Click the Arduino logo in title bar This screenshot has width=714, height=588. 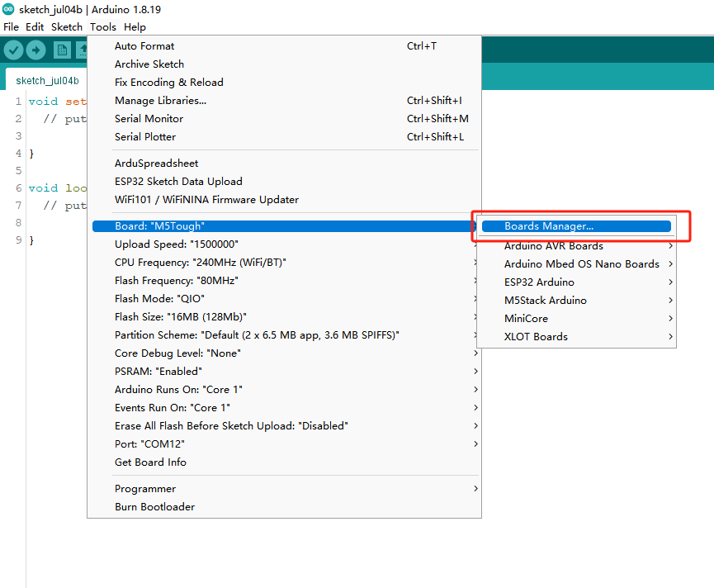[x=8, y=9]
